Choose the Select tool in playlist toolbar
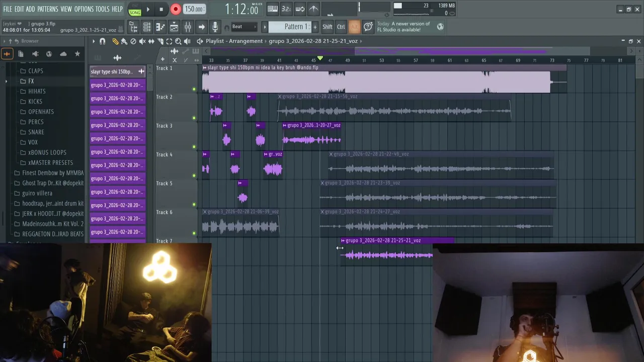 (169, 41)
